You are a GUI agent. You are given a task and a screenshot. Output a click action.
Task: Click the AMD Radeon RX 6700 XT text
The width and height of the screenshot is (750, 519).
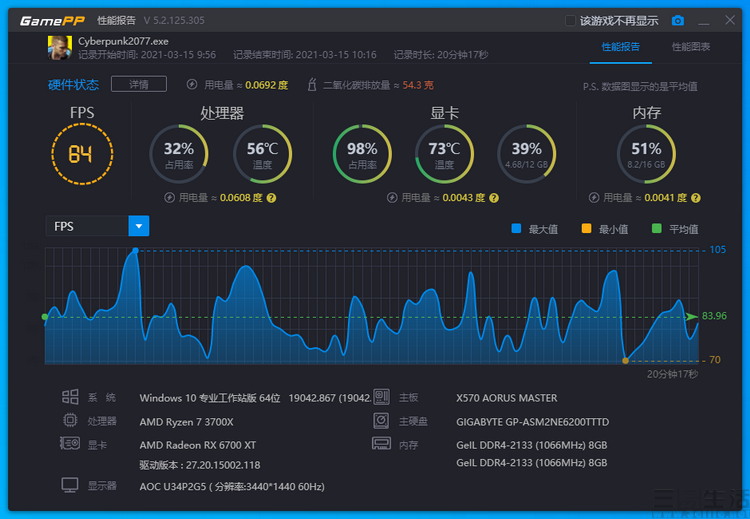198,445
